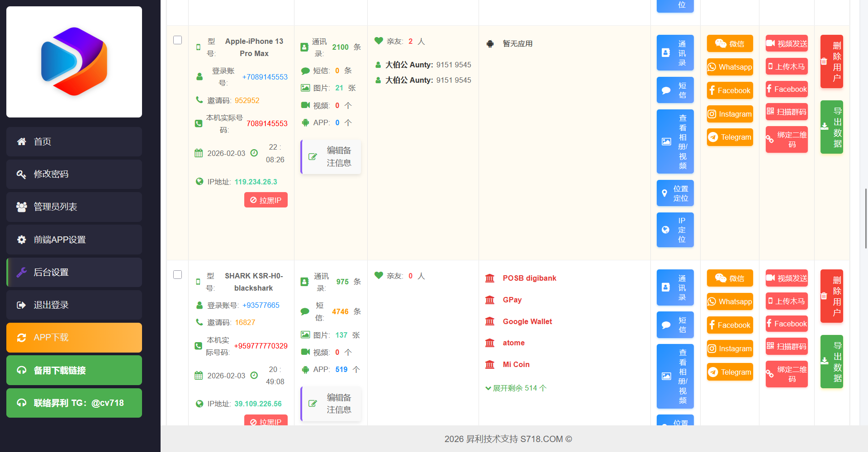The image size is (868, 452).
Task: Tick the checkbox for the SHARK KSR-H0 row
Action: pos(178,275)
